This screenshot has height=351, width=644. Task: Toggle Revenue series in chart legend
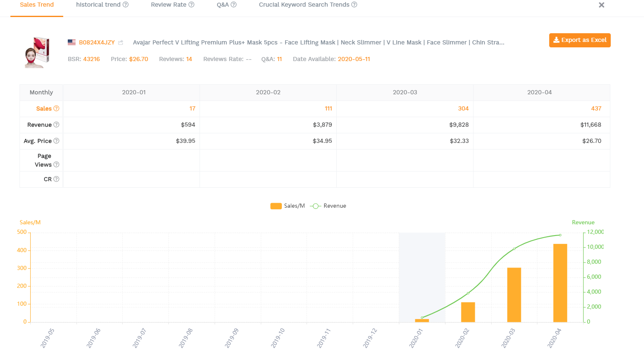point(328,206)
